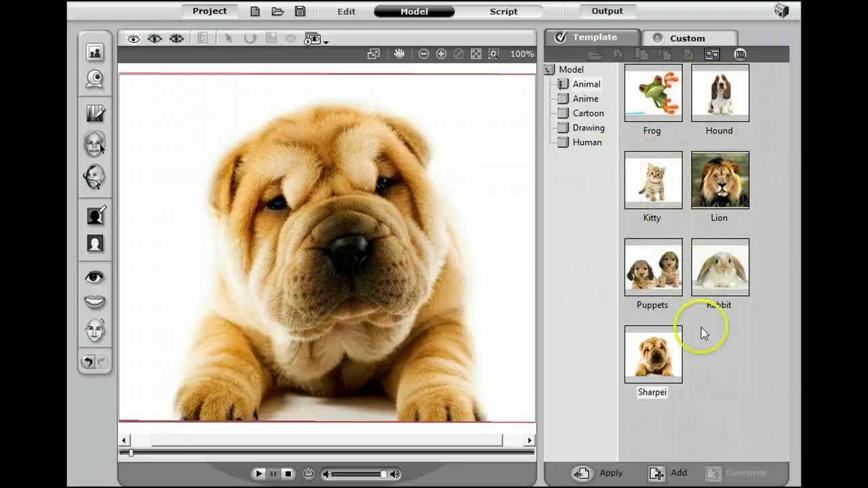Save project with the floppy disk icon
868x488 pixels.
click(300, 12)
